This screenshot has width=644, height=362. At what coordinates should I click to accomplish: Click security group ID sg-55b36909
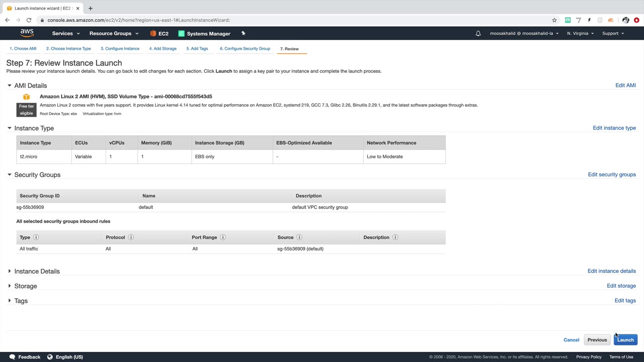pos(30,207)
